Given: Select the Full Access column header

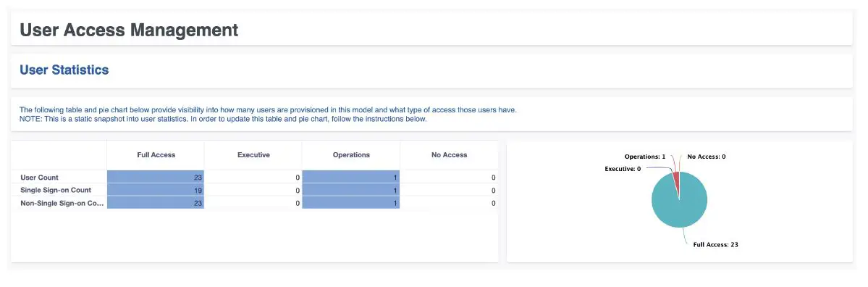Looking at the screenshot, I should 156,155.
